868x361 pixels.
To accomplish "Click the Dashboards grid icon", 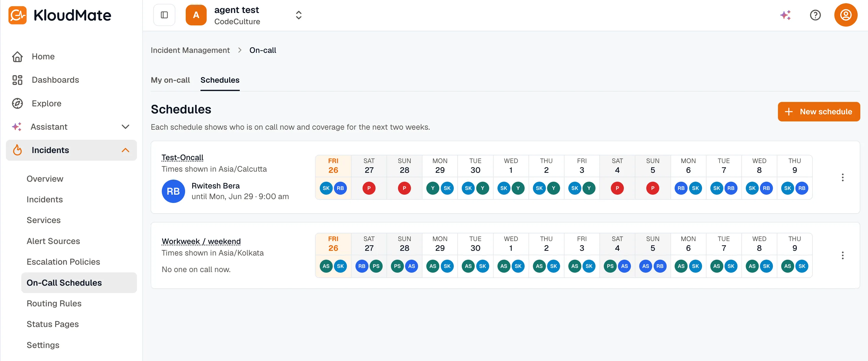I will click(x=17, y=80).
